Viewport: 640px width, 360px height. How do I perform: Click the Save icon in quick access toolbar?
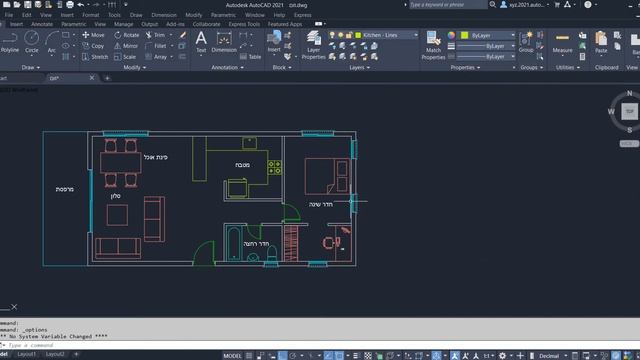tap(27, 5)
